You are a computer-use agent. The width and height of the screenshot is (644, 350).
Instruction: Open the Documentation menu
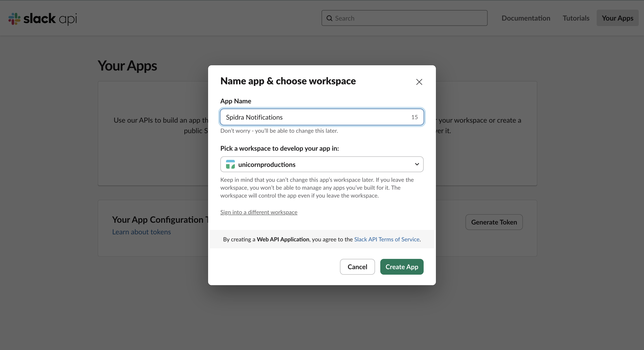pyautogui.click(x=526, y=18)
